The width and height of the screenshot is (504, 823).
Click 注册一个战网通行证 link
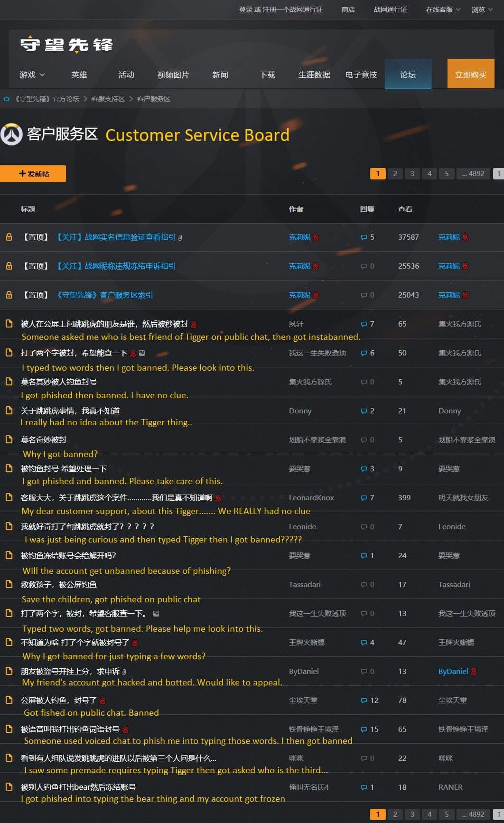[292, 9]
